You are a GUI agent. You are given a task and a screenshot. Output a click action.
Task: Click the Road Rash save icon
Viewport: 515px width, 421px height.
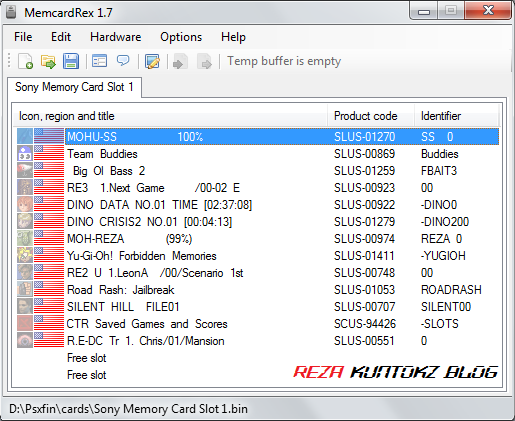[25, 289]
